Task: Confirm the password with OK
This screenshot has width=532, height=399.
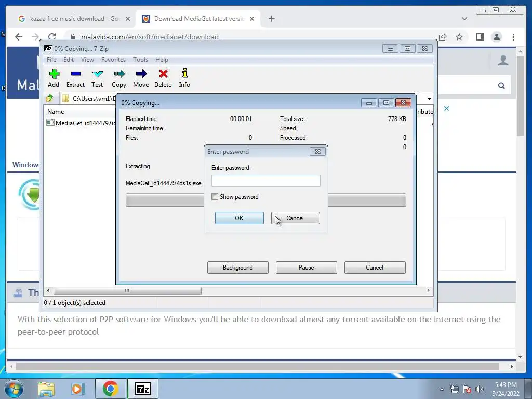Action: pos(239,218)
